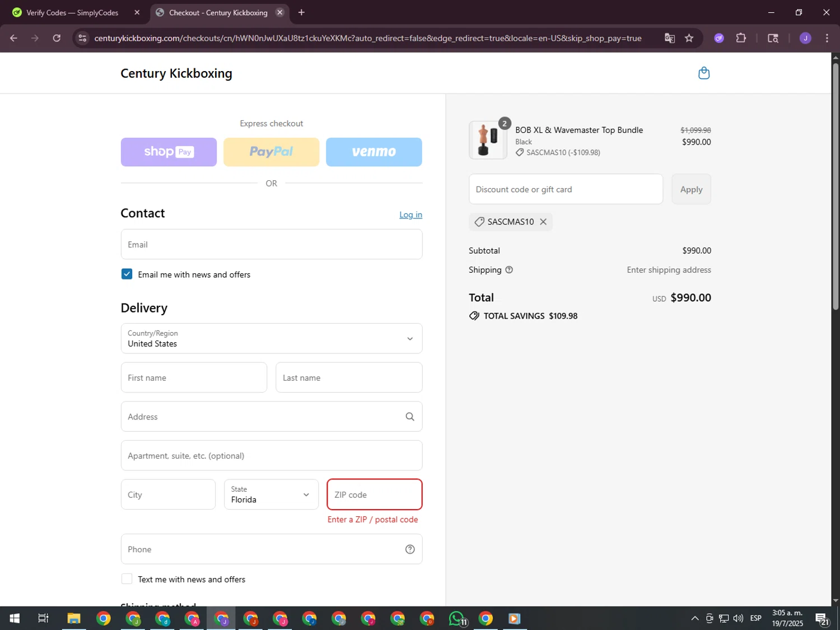Open the extensions puzzle icon
The image size is (840, 630).
coord(741,38)
